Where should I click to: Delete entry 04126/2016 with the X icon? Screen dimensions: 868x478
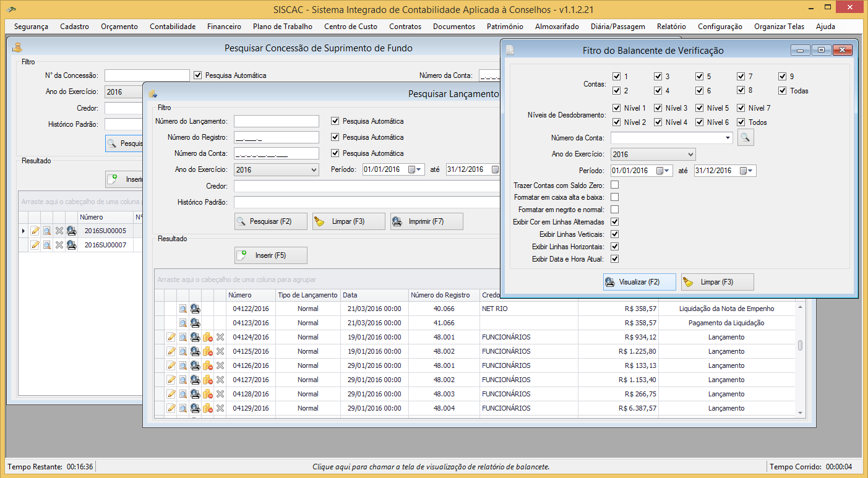[x=220, y=365]
